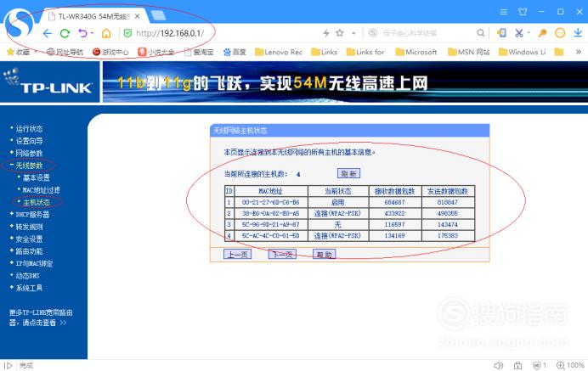Click the 帮助 help button
The image size is (588, 371).
click(325, 255)
